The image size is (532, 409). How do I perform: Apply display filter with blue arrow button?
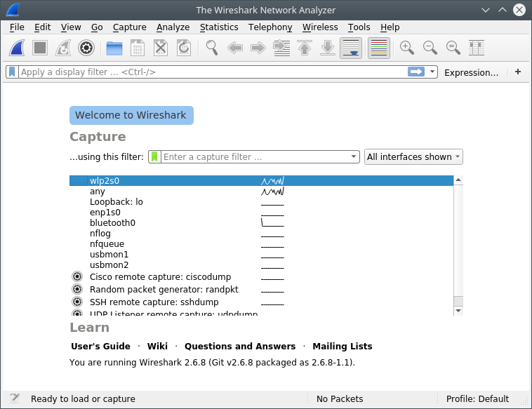(x=416, y=72)
